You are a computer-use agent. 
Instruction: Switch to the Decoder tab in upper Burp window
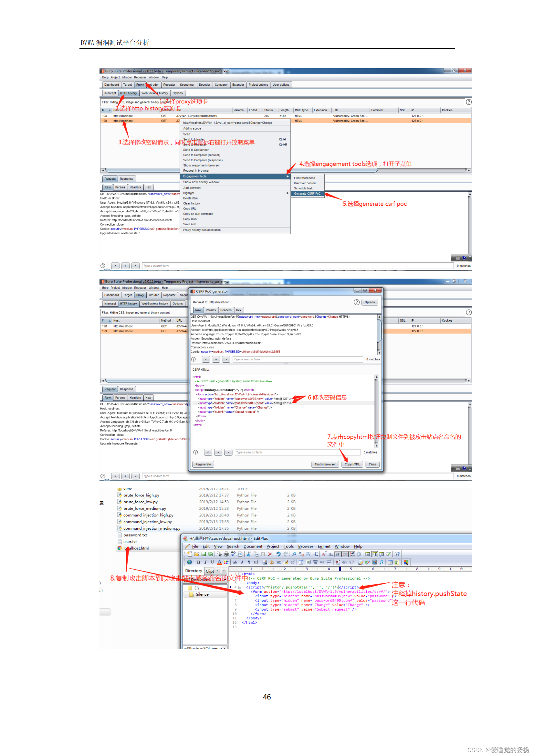point(204,85)
